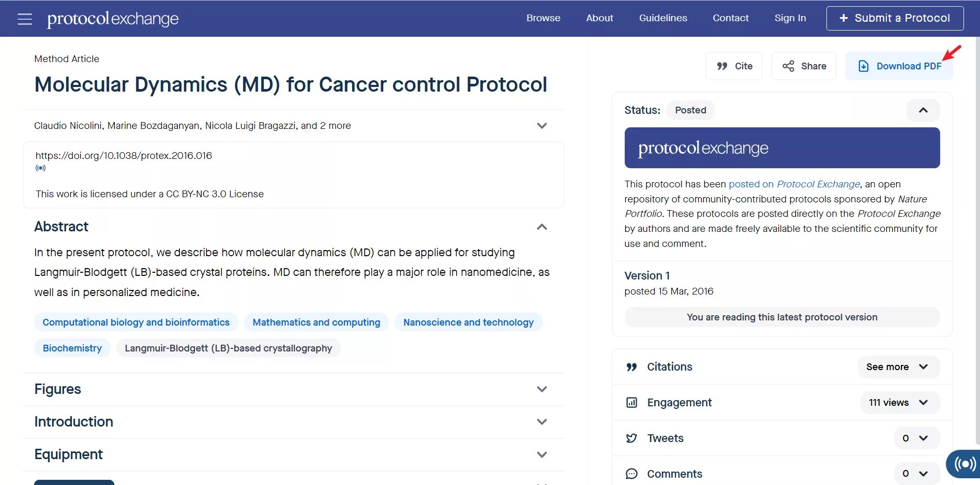This screenshot has height=485, width=980.
Task: Collapse the Abstract section
Action: click(541, 227)
